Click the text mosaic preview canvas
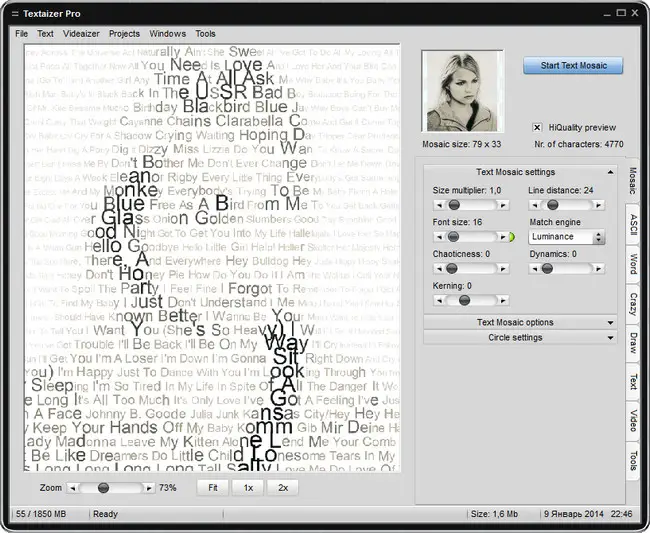The image size is (650, 533). tap(212, 258)
